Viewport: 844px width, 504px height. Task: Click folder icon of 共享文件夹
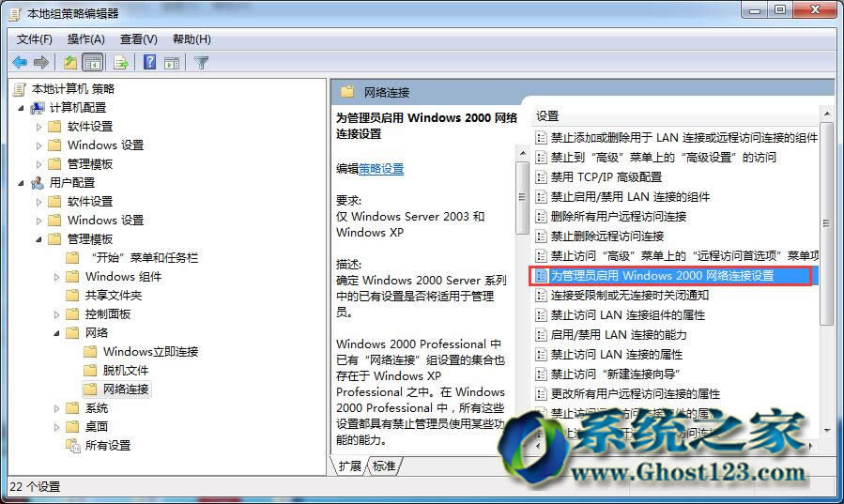pyautogui.click(x=72, y=295)
